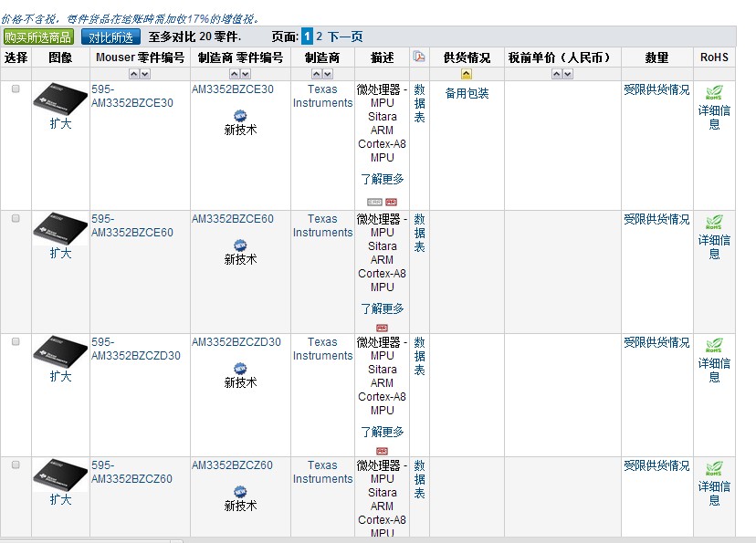Sort 税前单价 price ascending
Screen dimensions: 756x543
pos(556,74)
